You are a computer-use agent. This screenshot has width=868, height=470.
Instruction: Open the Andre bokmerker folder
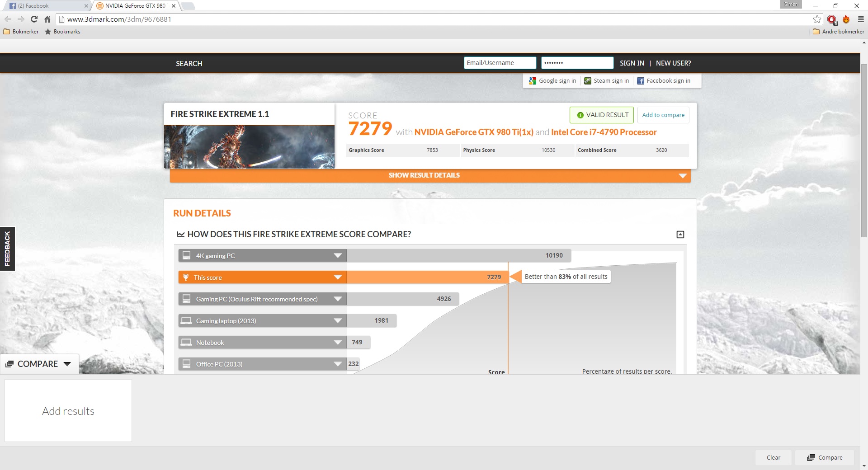point(839,32)
